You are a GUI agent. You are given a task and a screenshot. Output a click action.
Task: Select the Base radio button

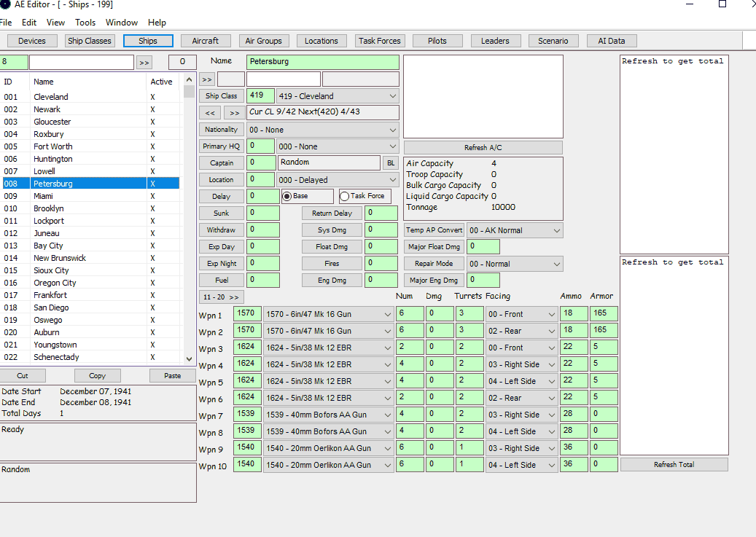287,196
